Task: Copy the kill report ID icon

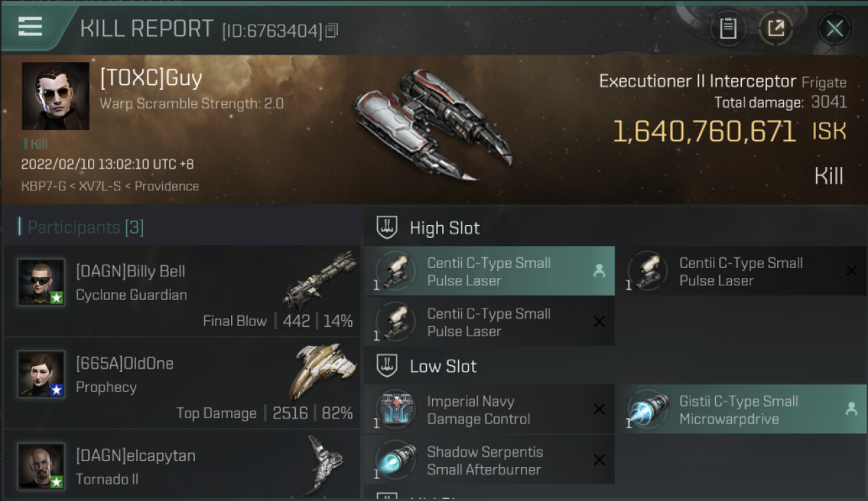Action: pyautogui.click(x=332, y=30)
